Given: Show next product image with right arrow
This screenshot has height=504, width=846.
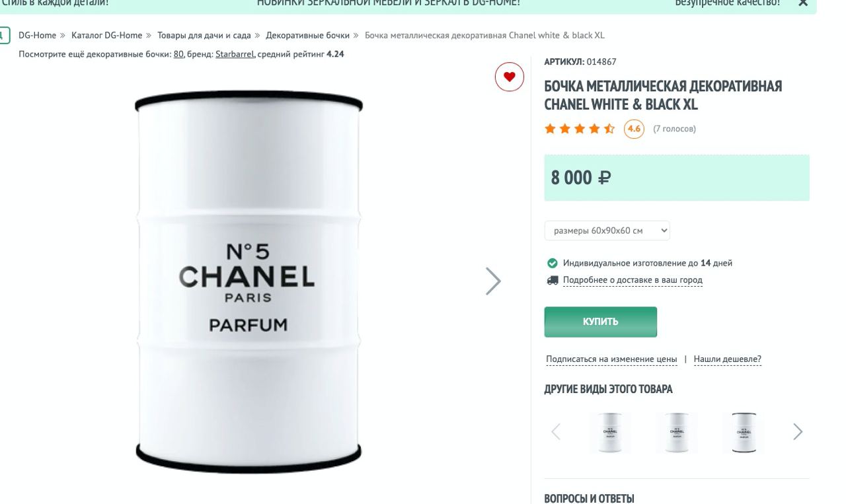Looking at the screenshot, I should [x=493, y=281].
